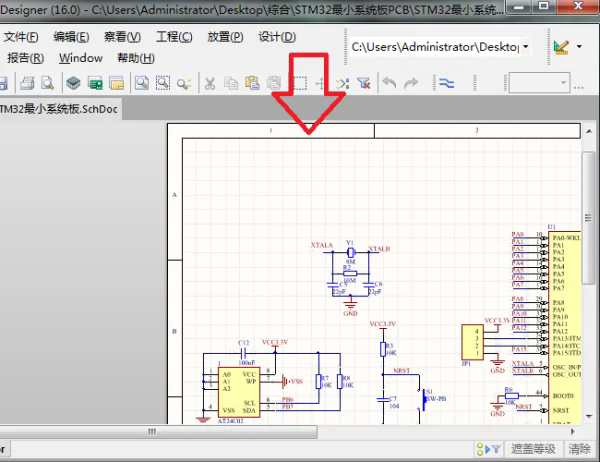Click the 清除 button in status bar
600x462 pixels.
579,449
